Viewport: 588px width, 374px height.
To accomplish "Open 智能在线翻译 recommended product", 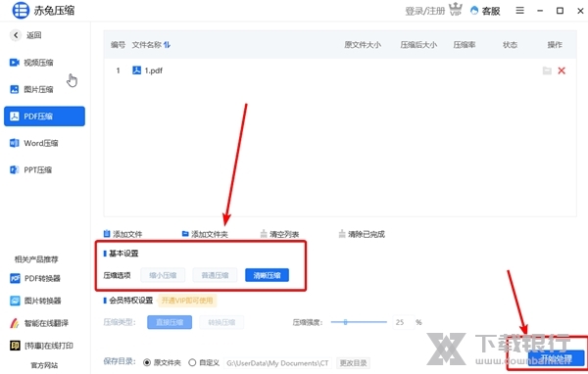I will point(39,323).
